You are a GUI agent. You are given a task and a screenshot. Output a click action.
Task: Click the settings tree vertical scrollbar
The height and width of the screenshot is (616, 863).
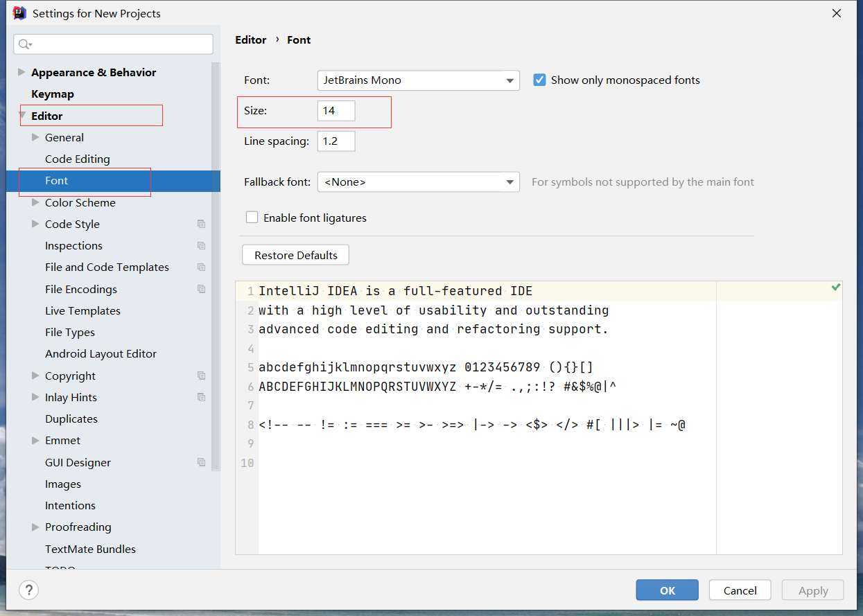tap(216, 267)
